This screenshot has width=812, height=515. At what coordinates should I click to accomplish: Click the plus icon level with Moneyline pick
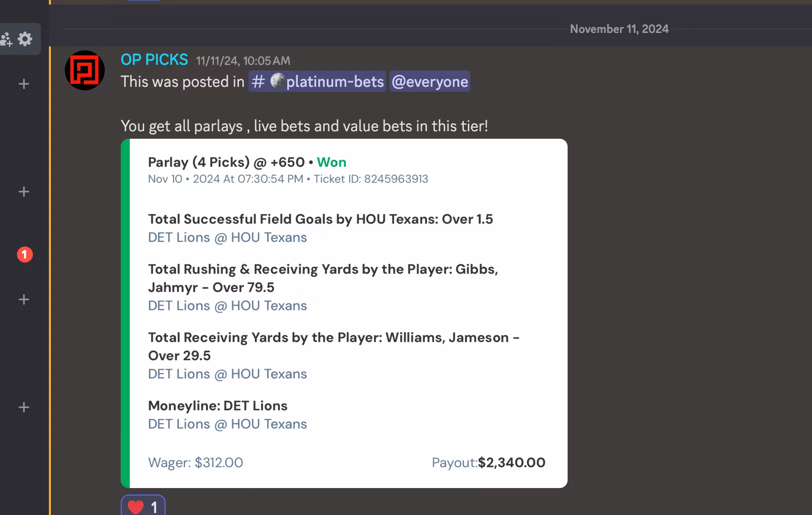pos(24,407)
